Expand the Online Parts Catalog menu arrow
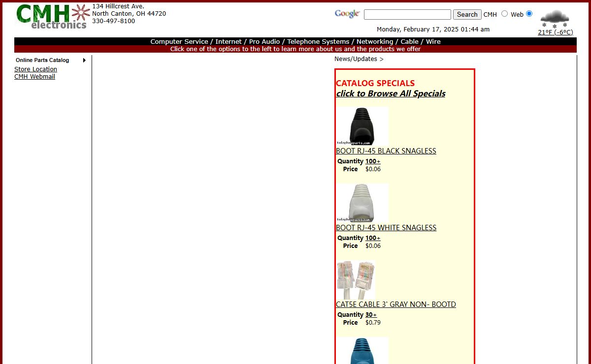The image size is (591, 364). tap(84, 60)
